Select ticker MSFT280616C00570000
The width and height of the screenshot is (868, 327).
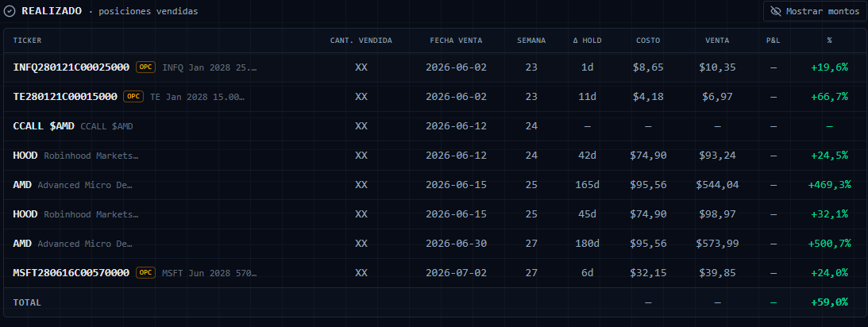pos(71,273)
